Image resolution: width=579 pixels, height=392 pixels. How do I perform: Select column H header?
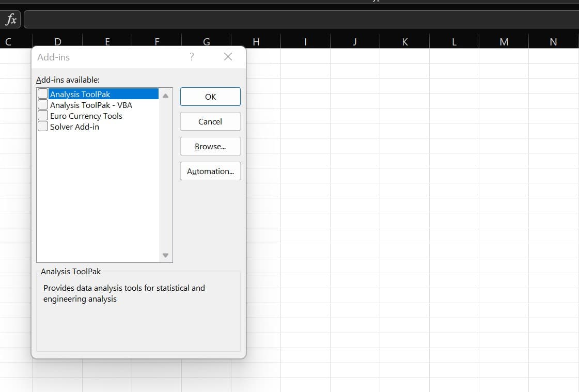click(x=256, y=42)
